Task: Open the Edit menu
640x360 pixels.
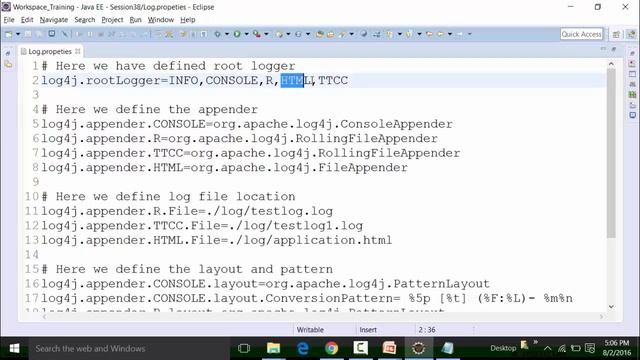Action: pos(27,20)
